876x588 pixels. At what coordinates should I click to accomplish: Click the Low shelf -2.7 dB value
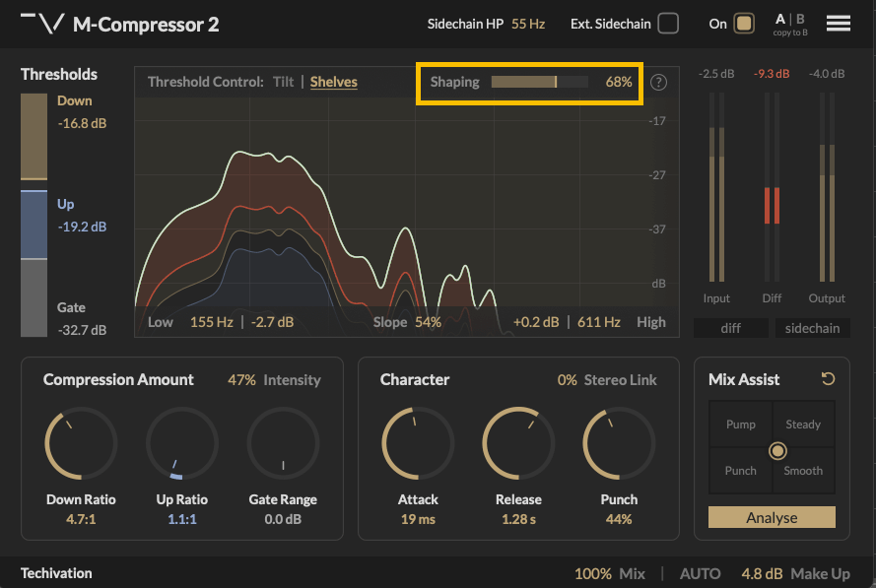272,322
